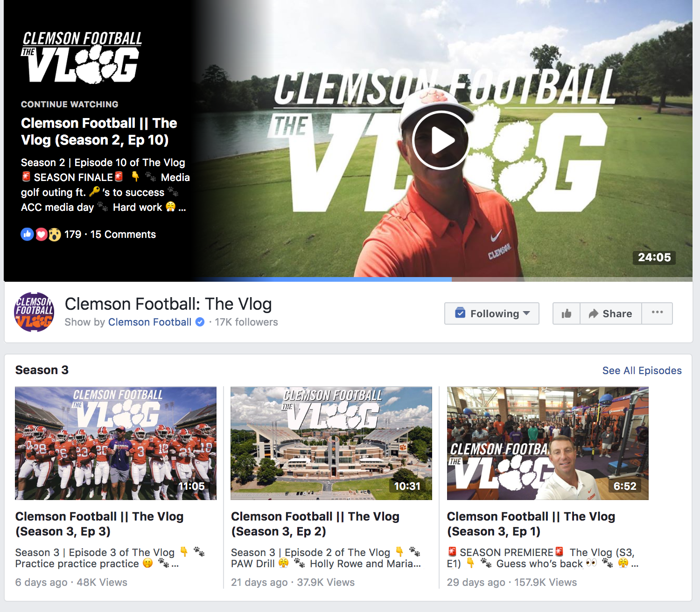This screenshot has width=700, height=612.
Task: Click the video progress bar
Action: point(348,279)
